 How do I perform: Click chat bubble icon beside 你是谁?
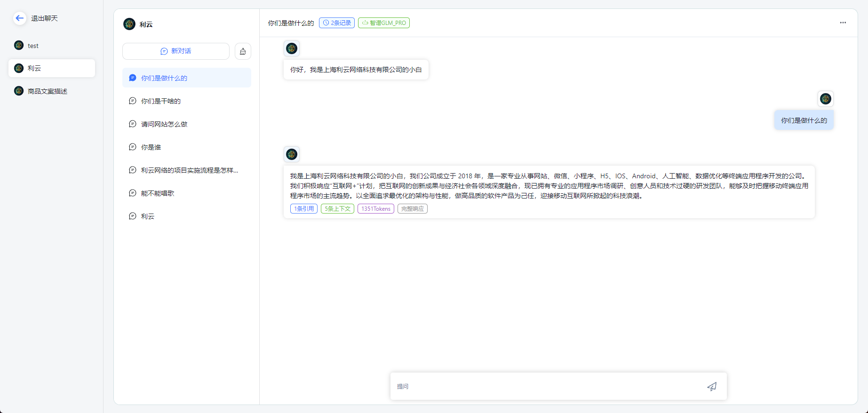(133, 147)
